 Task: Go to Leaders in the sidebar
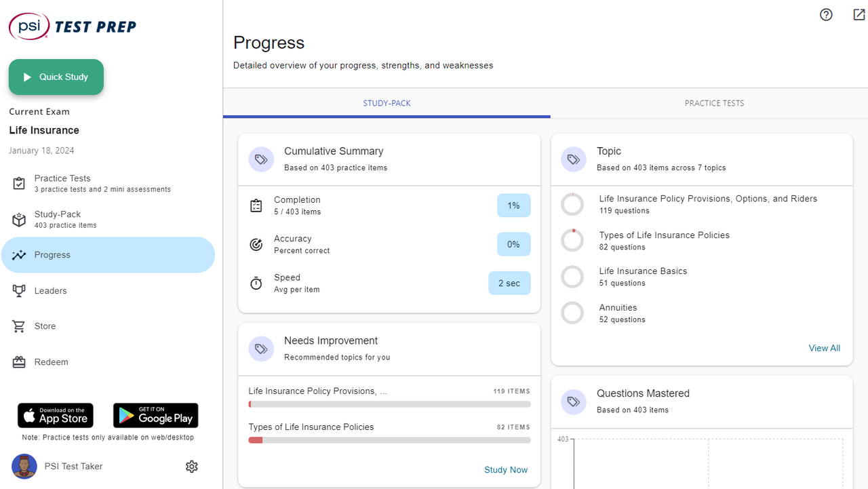[x=51, y=291]
